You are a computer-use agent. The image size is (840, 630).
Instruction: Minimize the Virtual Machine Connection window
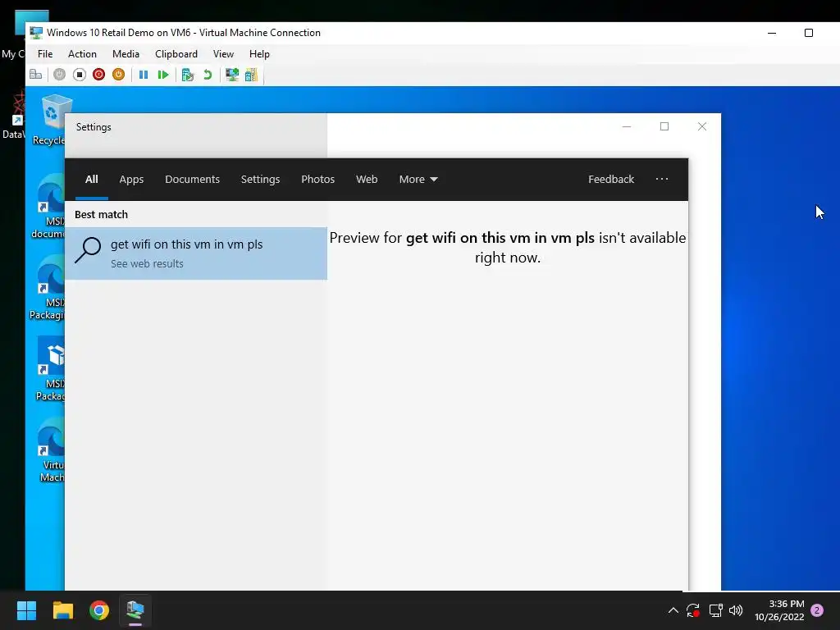coord(772,33)
